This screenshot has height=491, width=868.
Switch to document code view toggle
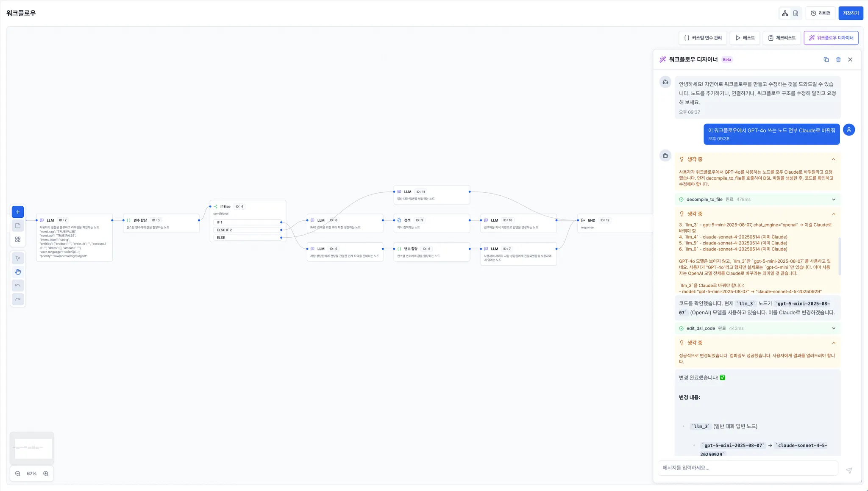[796, 13]
